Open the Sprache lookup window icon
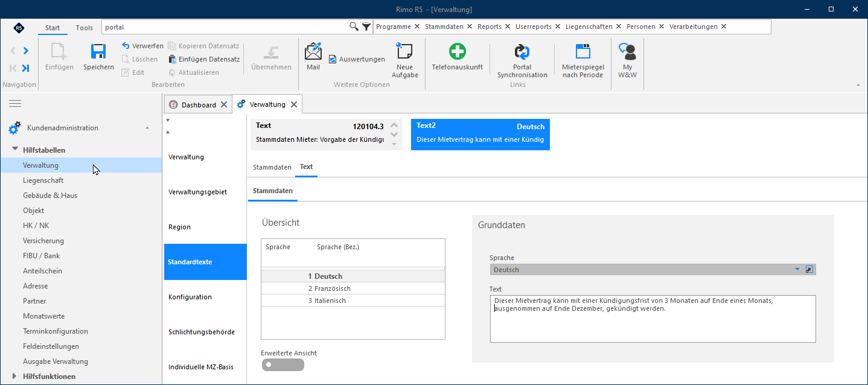The height and width of the screenshot is (385, 868). 810,269
